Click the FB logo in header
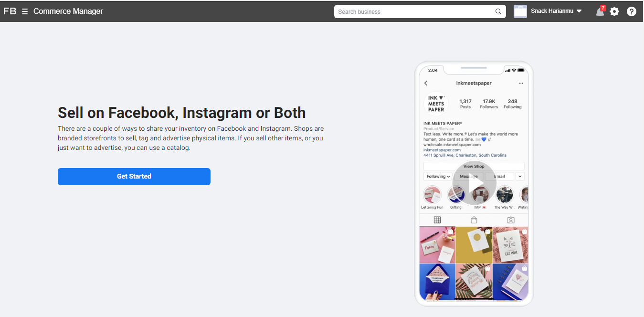The image size is (644, 317). 10,11
